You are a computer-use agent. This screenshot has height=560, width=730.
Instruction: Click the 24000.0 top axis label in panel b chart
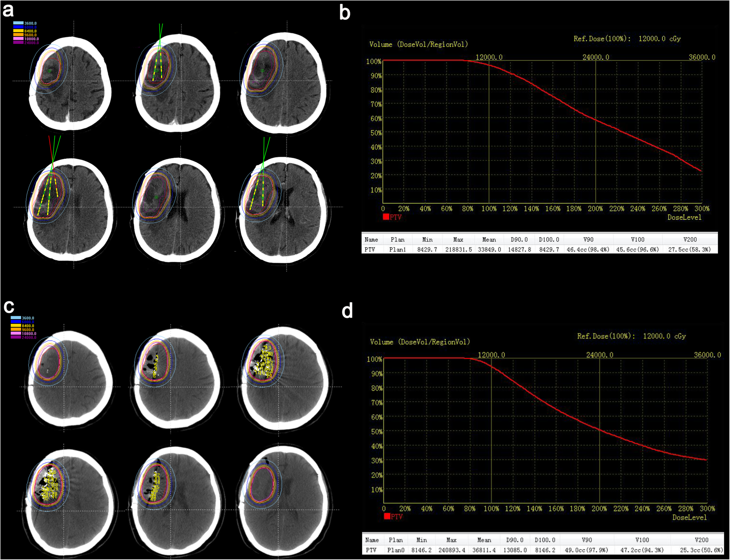(x=596, y=57)
